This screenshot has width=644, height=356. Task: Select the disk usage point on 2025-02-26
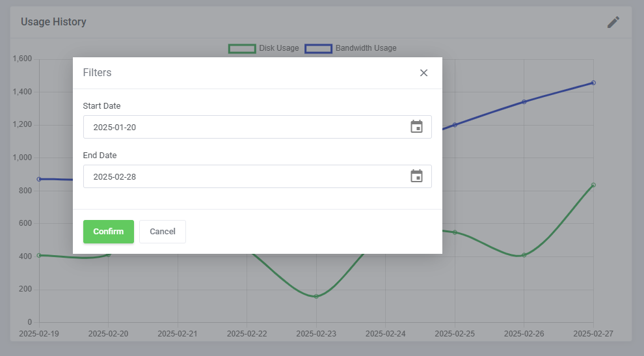[x=524, y=255]
